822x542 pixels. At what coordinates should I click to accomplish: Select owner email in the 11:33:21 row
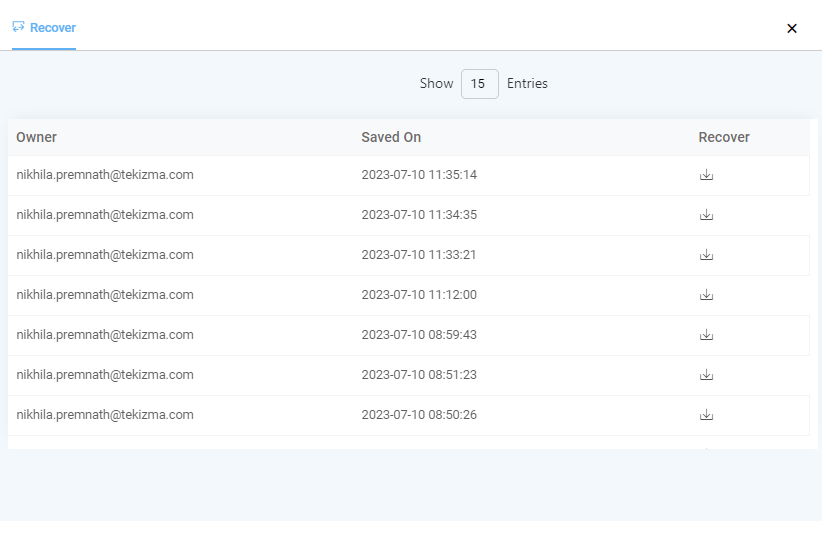[105, 255]
